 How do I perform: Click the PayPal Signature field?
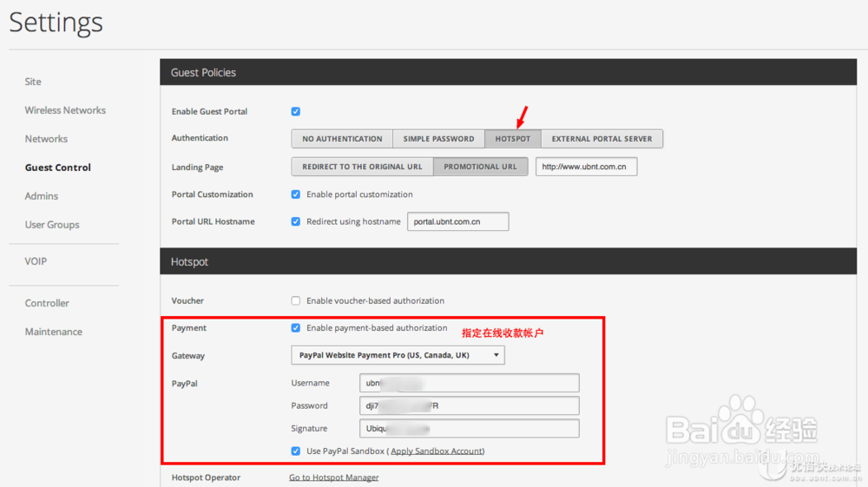(470, 428)
